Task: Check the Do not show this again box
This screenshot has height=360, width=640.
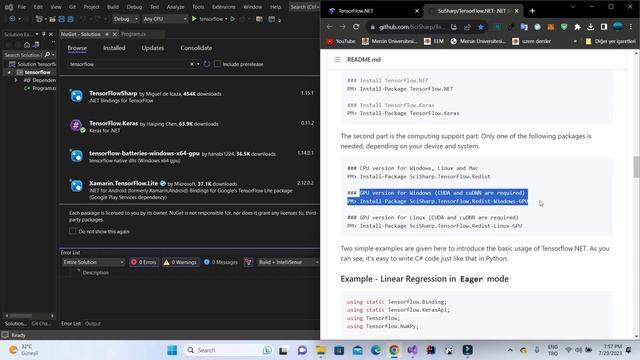Action: [73, 231]
